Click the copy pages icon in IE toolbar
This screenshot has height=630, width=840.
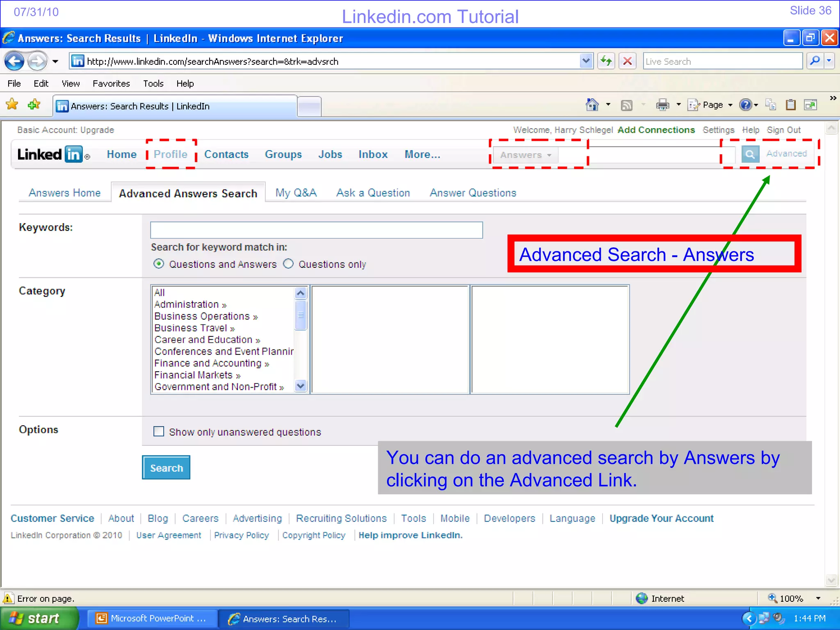[x=771, y=105]
